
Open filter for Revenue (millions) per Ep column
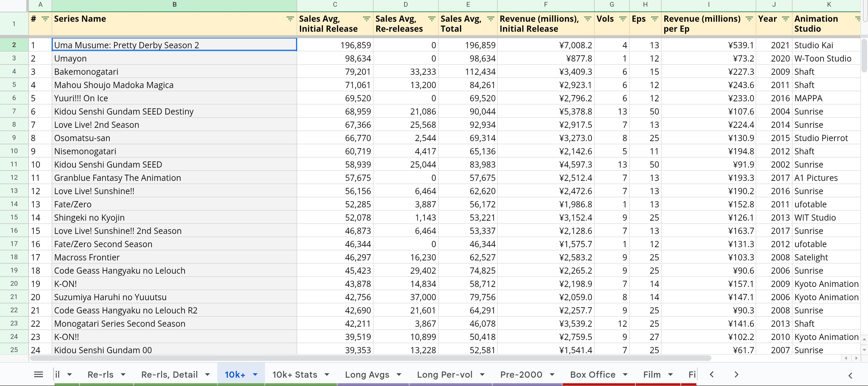pos(749,19)
